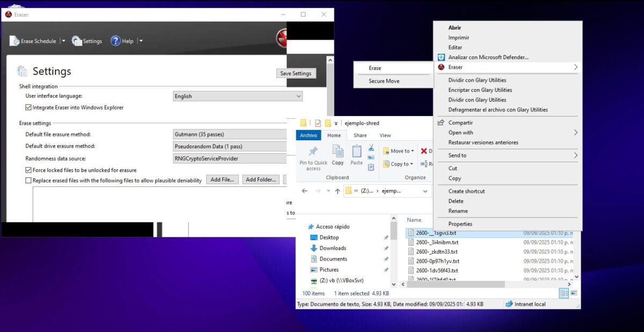Click scissors Cut icon in ribbon
The image size is (644, 332).
(x=371, y=148)
